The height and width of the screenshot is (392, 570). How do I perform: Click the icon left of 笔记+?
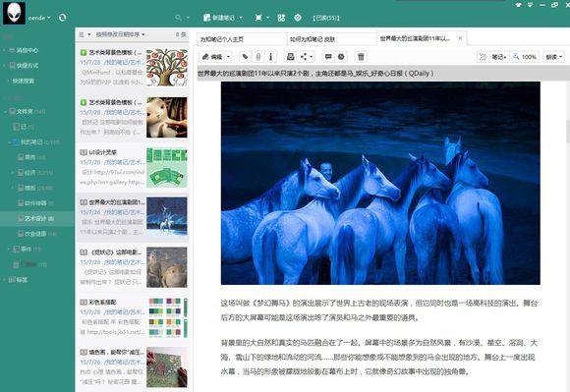(484, 57)
